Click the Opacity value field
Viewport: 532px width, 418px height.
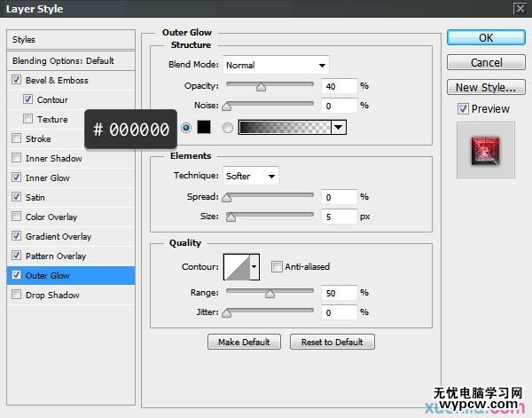point(339,86)
